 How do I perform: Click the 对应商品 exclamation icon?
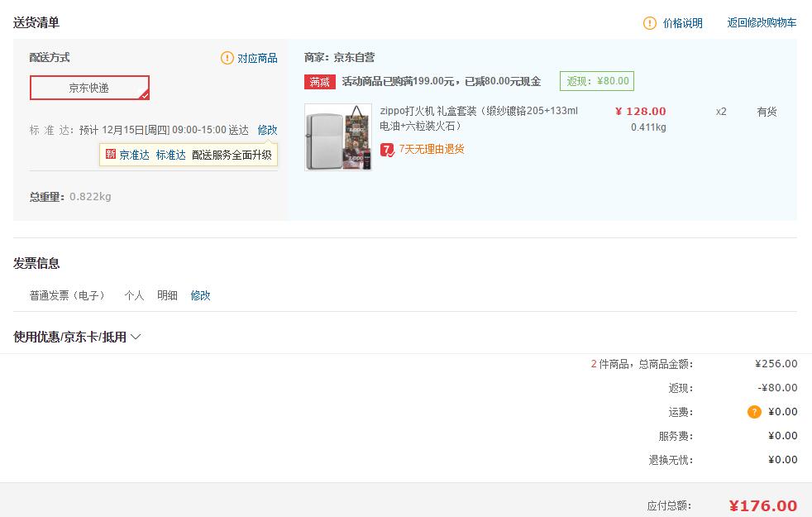[x=227, y=58]
